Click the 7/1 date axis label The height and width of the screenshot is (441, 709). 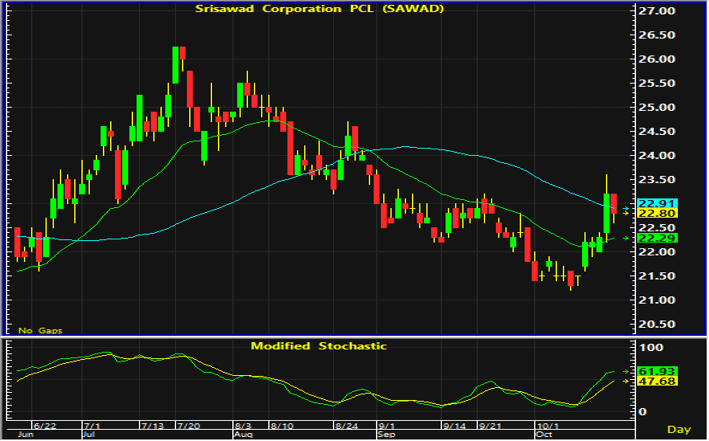pos(92,426)
